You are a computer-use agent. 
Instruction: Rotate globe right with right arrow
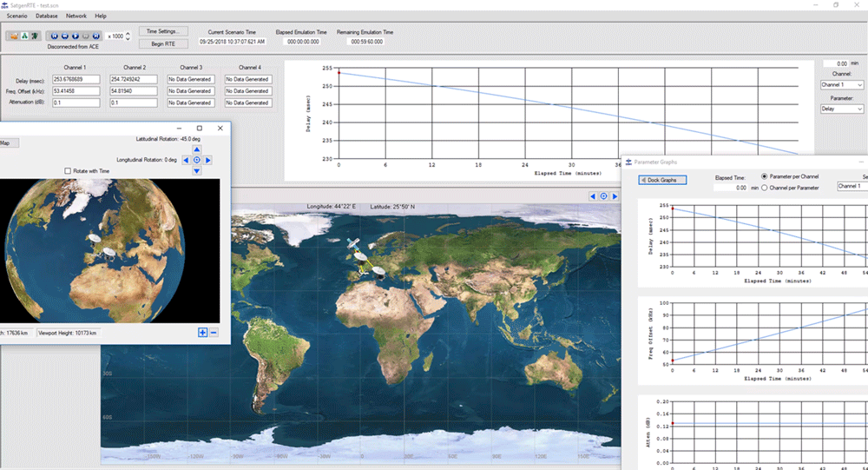208,160
